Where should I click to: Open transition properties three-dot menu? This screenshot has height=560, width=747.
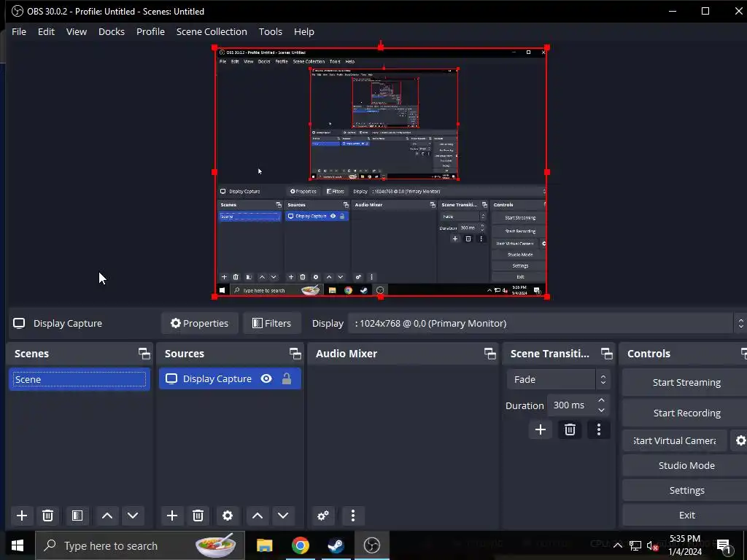coord(599,429)
